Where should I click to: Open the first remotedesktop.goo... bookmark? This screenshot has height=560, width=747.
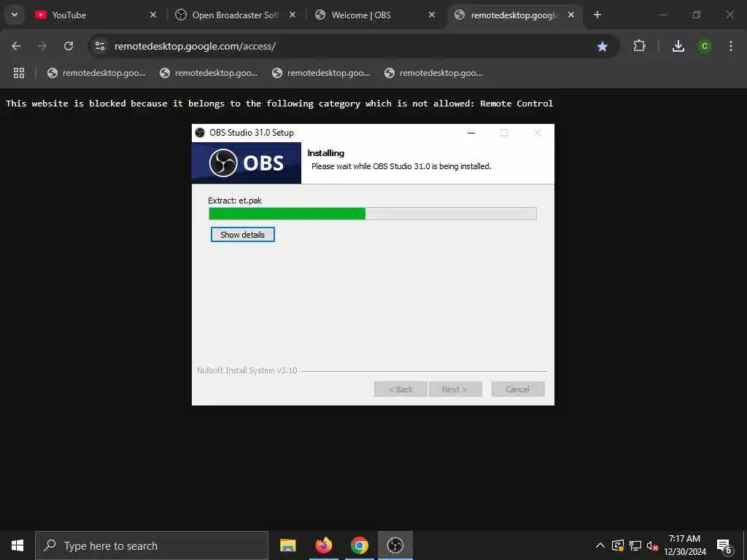(97, 73)
